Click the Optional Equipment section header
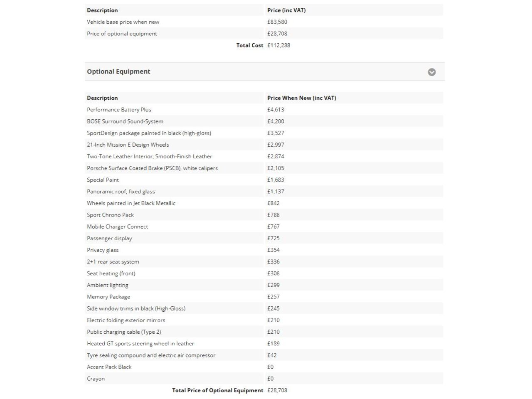Image resolution: width=532 pixels, height=399 pixels. point(118,71)
